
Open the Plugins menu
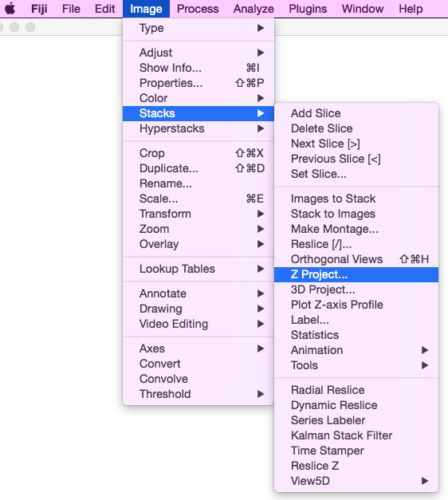308,9
